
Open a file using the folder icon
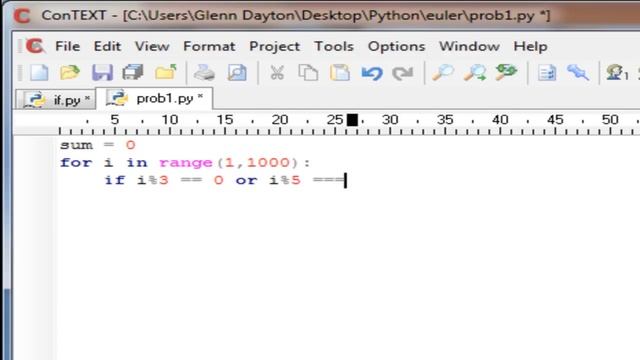pyautogui.click(x=70, y=73)
